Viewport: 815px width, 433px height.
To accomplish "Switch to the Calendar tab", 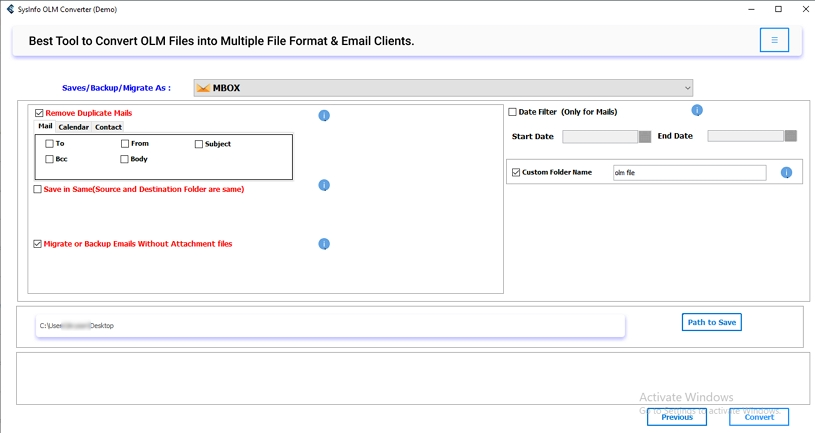I will coord(73,127).
